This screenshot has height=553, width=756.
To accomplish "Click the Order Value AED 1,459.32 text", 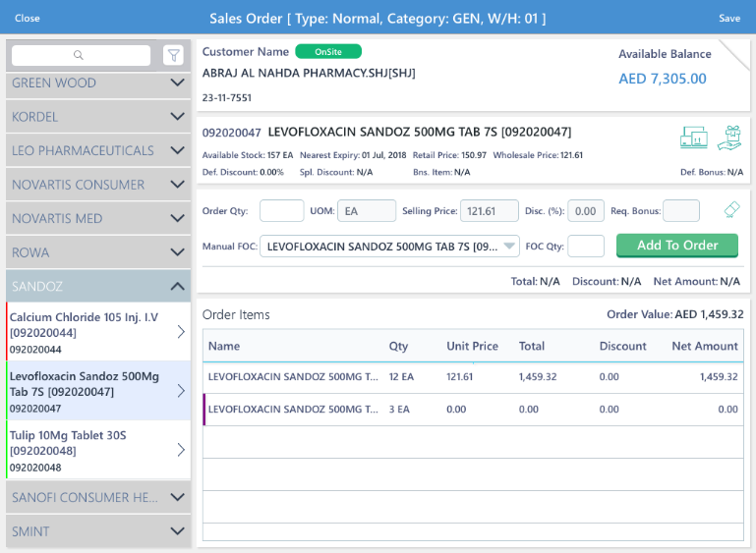I will (675, 314).
